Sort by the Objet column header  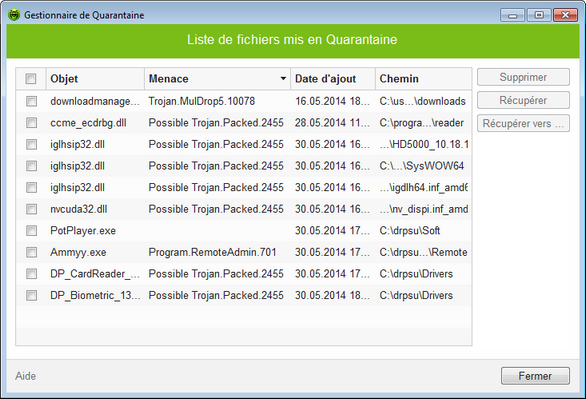[x=95, y=78]
